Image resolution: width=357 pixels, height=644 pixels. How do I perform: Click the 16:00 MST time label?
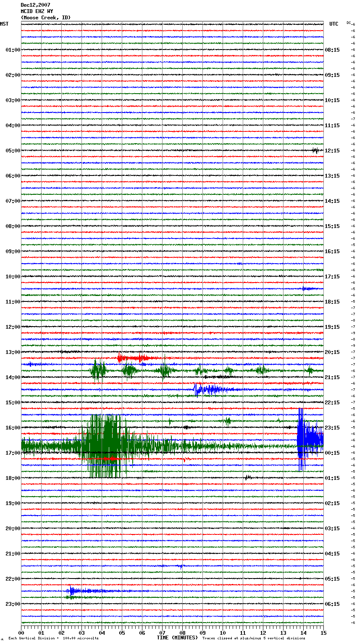13,428
